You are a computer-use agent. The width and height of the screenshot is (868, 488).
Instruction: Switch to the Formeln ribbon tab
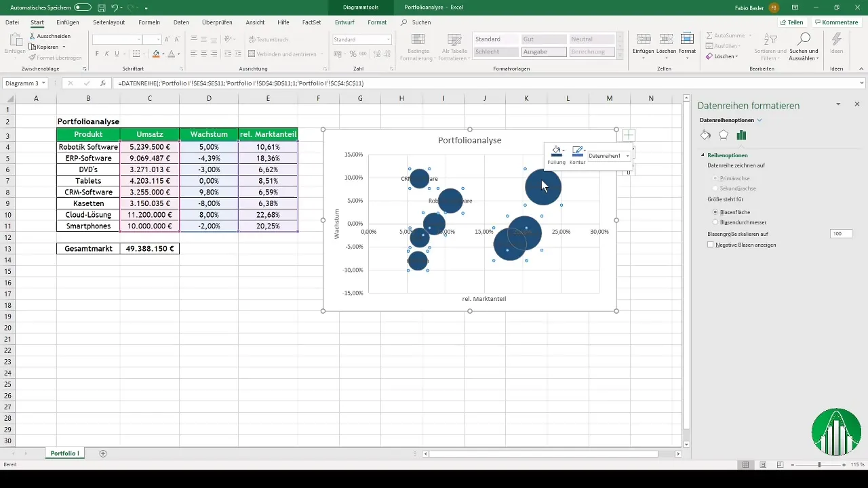[149, 22]
